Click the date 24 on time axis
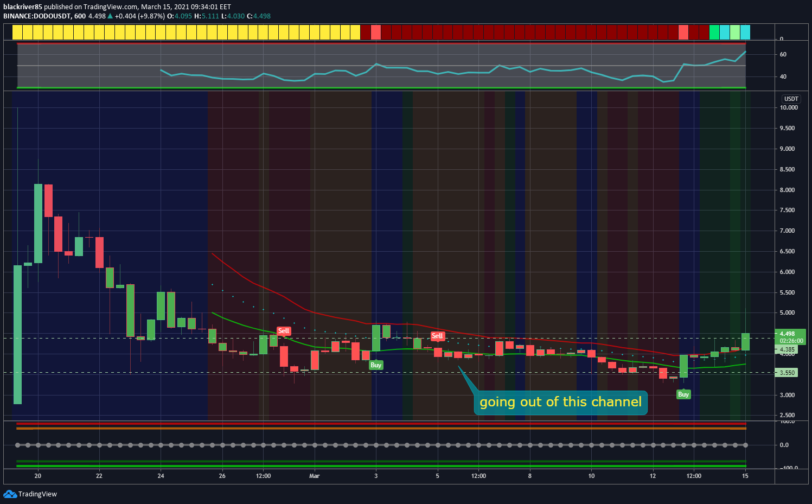This screenshot has width=812, height=504. (x=161, y=476)
